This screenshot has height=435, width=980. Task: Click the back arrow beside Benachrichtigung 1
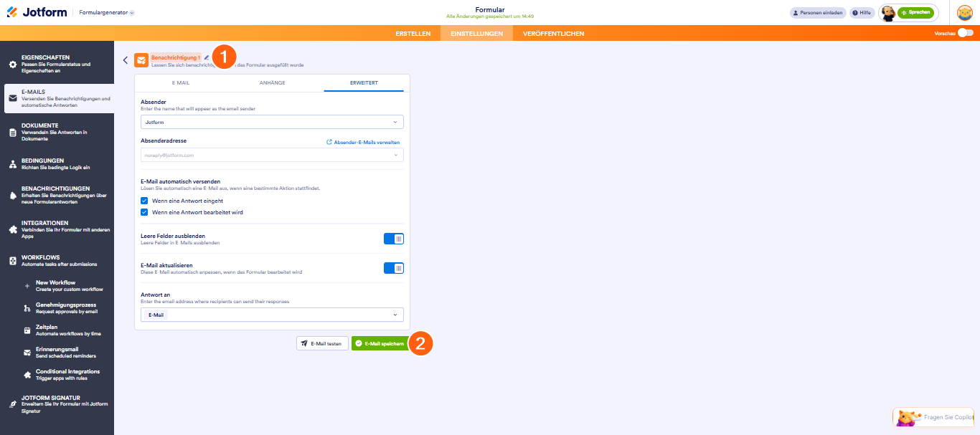[126, 60]
